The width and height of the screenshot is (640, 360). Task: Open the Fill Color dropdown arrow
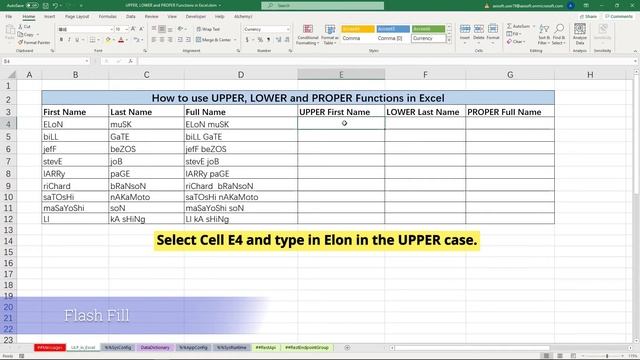[113, 40]
